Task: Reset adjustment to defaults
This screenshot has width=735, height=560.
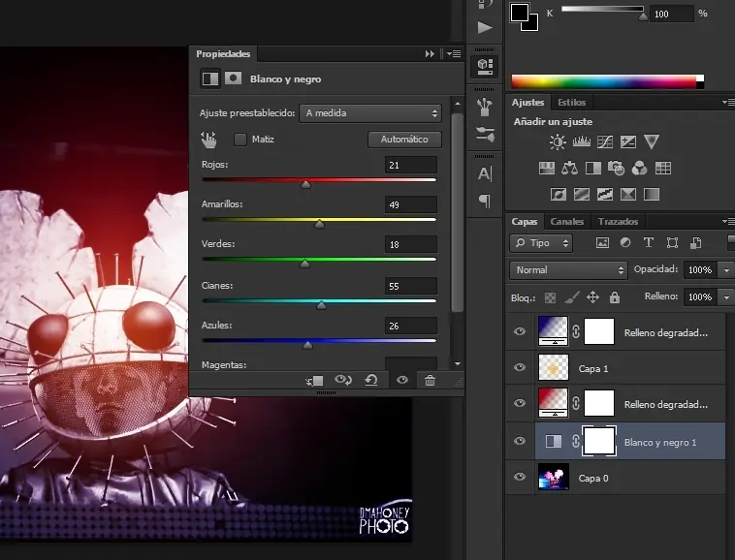Action: click(371, 380)
